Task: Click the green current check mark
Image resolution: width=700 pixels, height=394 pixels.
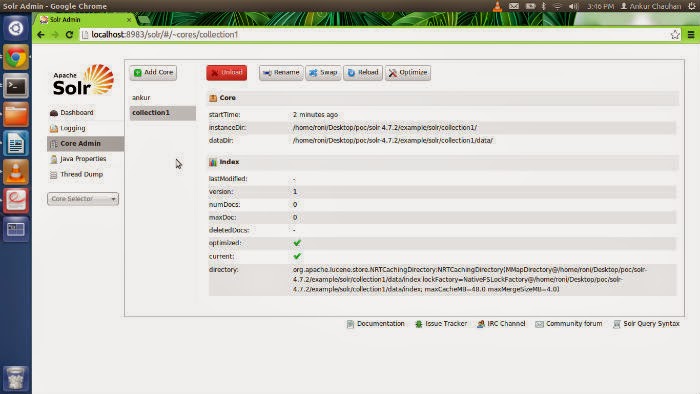Action: [297, 257]
